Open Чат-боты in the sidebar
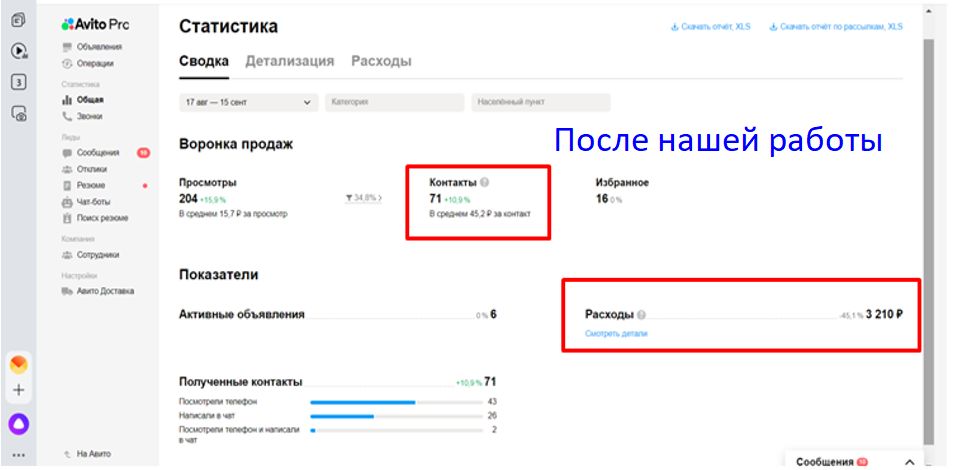 point(87,201)
